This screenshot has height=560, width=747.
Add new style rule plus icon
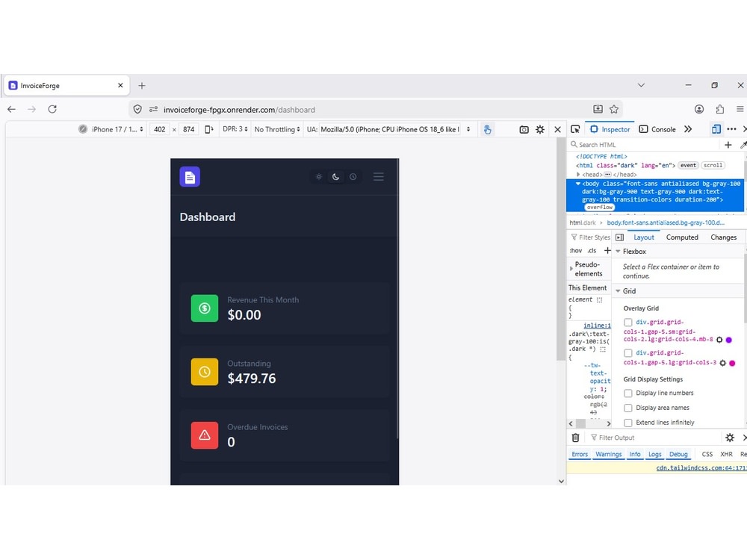[607, 250]
